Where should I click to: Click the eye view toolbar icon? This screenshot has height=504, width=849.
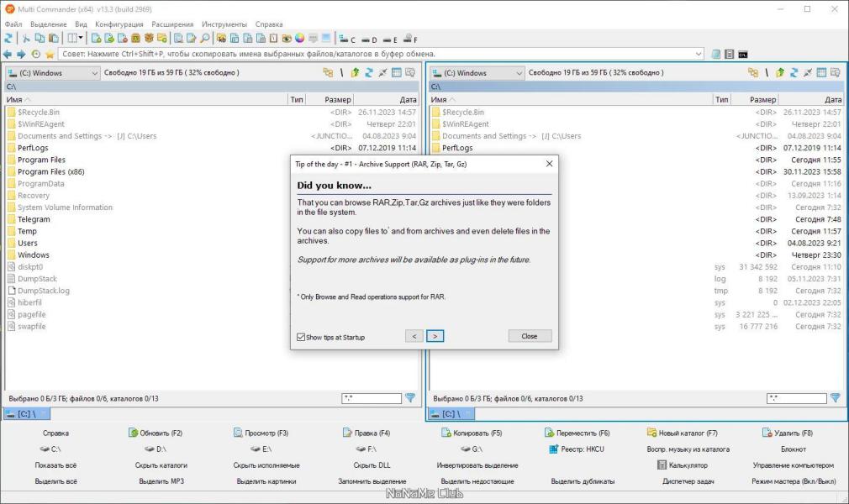coord(287,39)
